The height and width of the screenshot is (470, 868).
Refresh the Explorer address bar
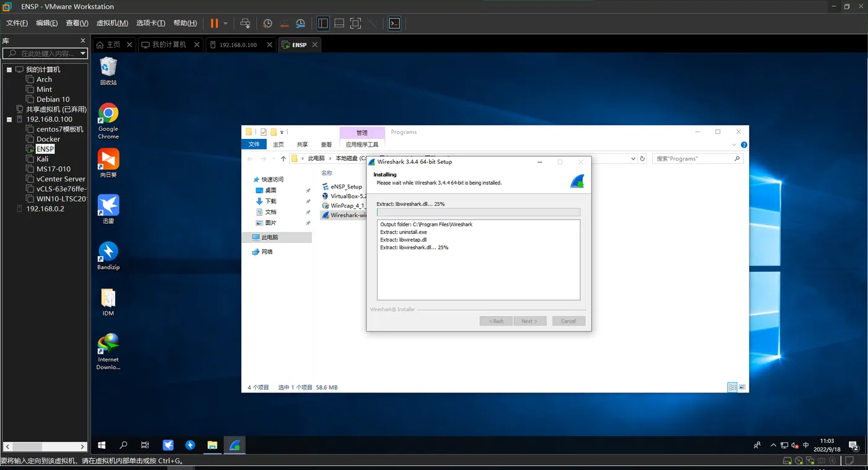point(642,159)
